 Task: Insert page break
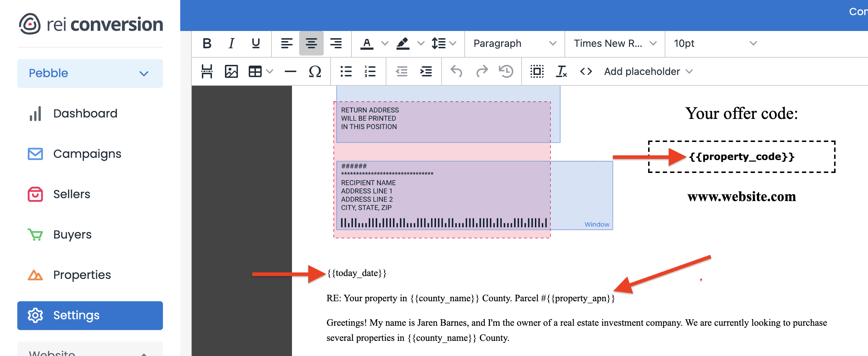click(x=207, y=71)
